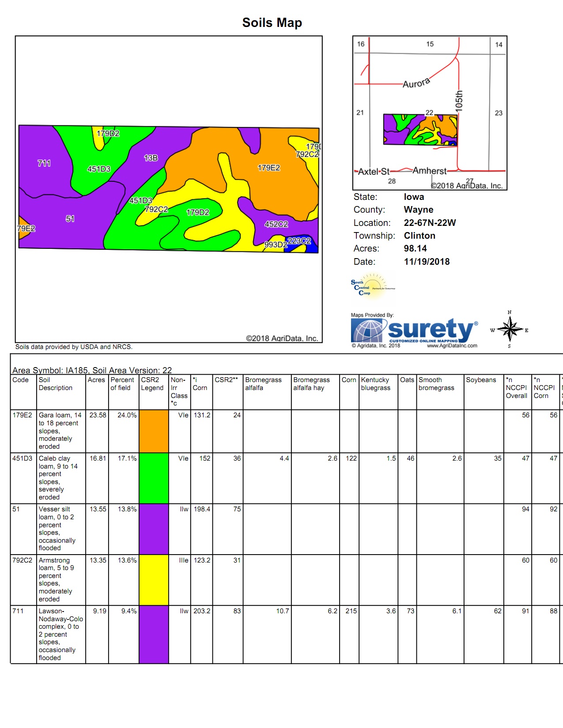Click the Surety customized online mapping logo

pyautogui.click(x=415, y=330)
